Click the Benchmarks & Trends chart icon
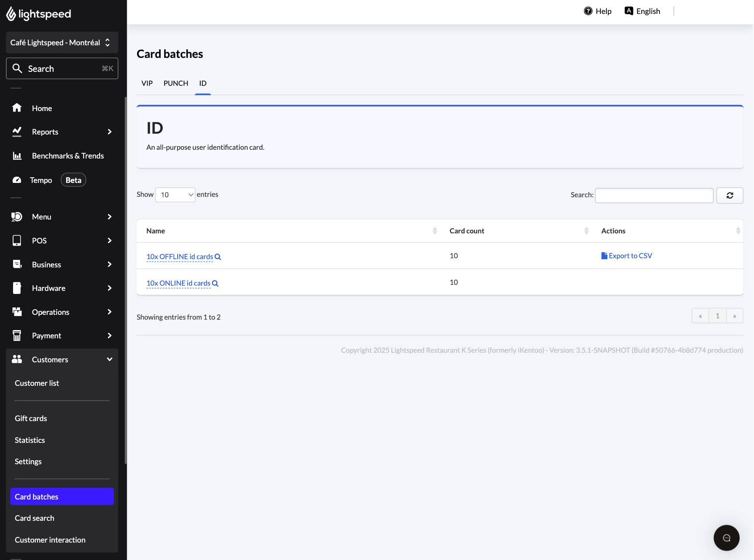 pyautogui.click(x=17, y=155)
